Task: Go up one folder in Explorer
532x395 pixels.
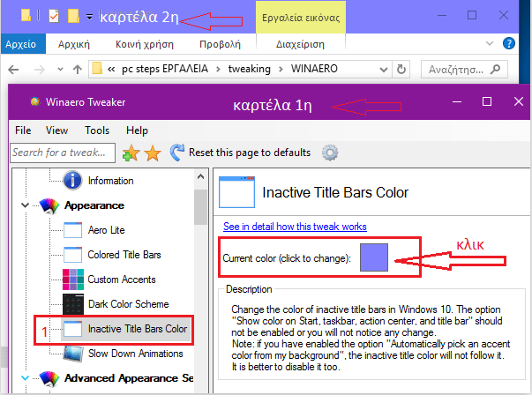Action: point(78,70)
